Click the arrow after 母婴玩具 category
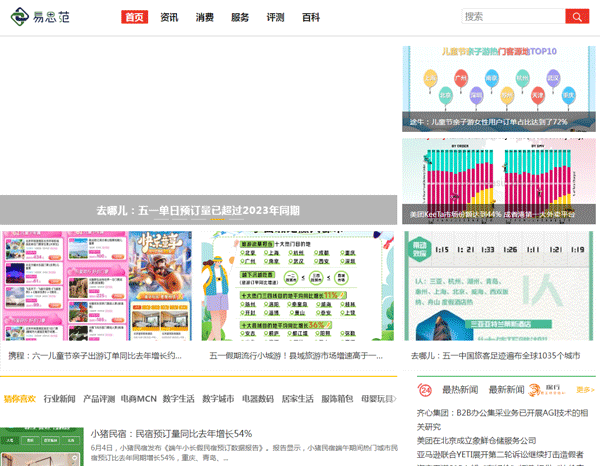This screenshot has width=600, height=466. click(395, 399)
